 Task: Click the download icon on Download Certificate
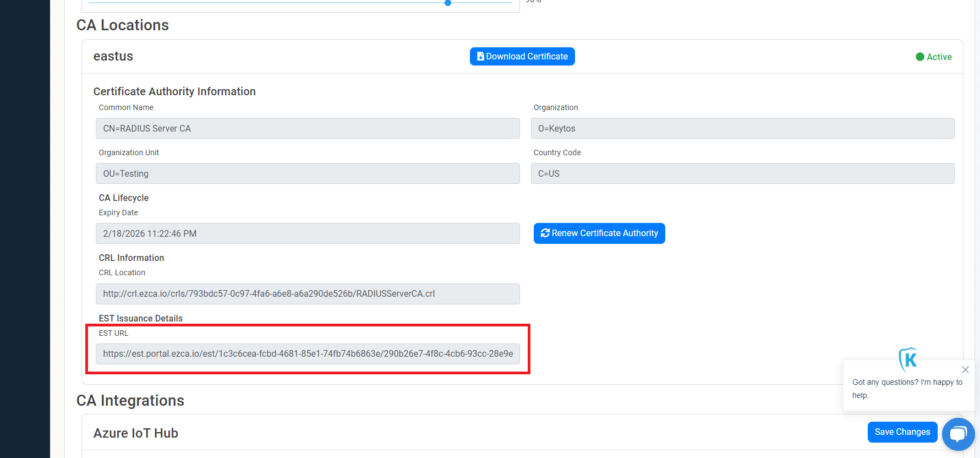click(480, 57)
